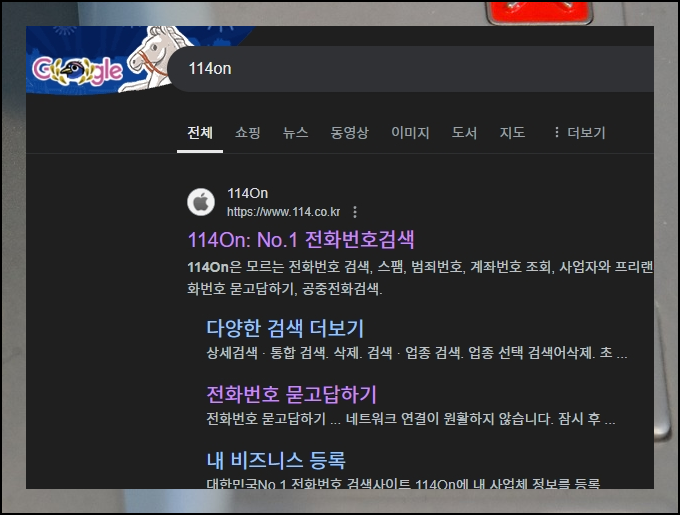The height and width of the screenshot is (515, 680).
Task: Switch to the 도서 tab
Action: tap(464, 133)
